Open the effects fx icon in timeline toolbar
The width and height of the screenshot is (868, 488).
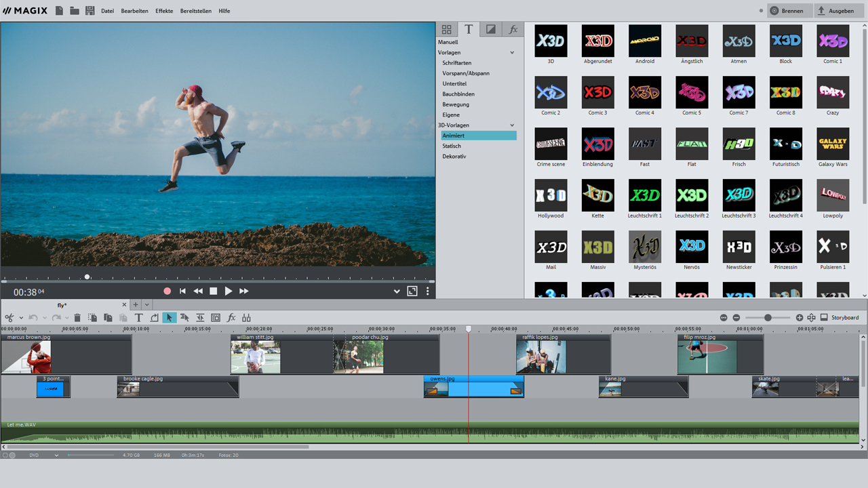(231, 317)
